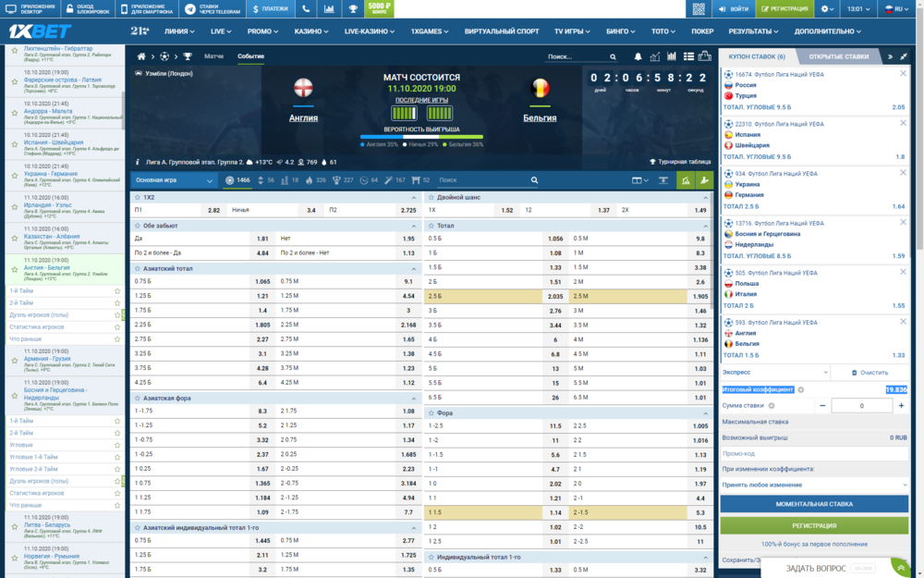Image resolution: width=924 pixels, height=578 pixels.
Task: Click the green player bets icon
Action: click(x=704, y=180)
